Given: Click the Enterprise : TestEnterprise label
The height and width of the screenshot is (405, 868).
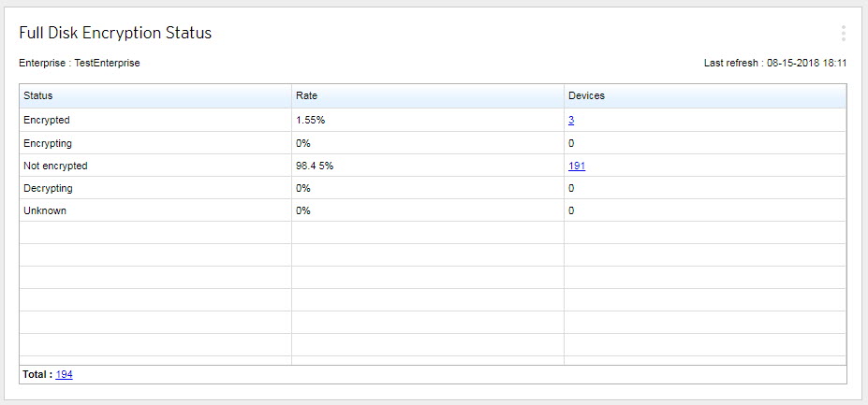Looking at the screenshot, I should [x=80, y=63].
